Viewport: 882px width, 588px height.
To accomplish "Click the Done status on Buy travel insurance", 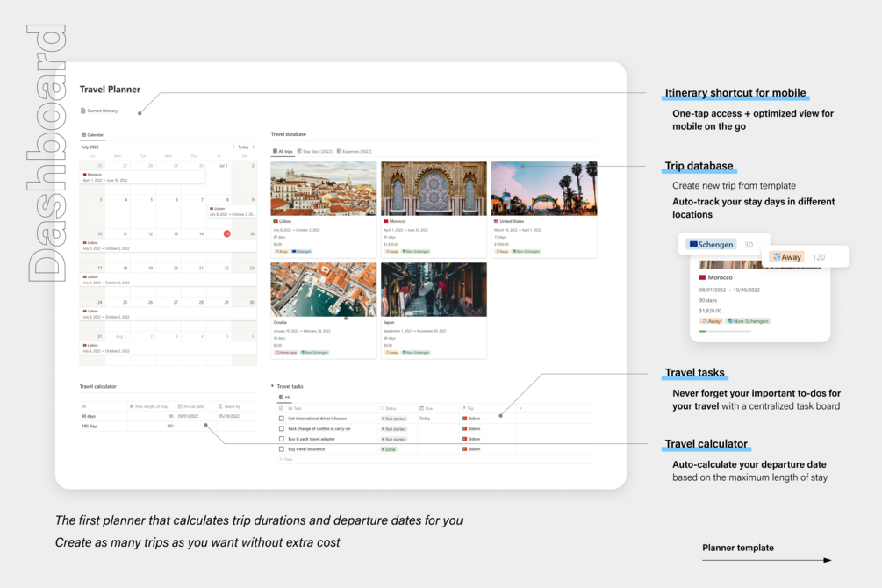I will (x=389, y=449).
